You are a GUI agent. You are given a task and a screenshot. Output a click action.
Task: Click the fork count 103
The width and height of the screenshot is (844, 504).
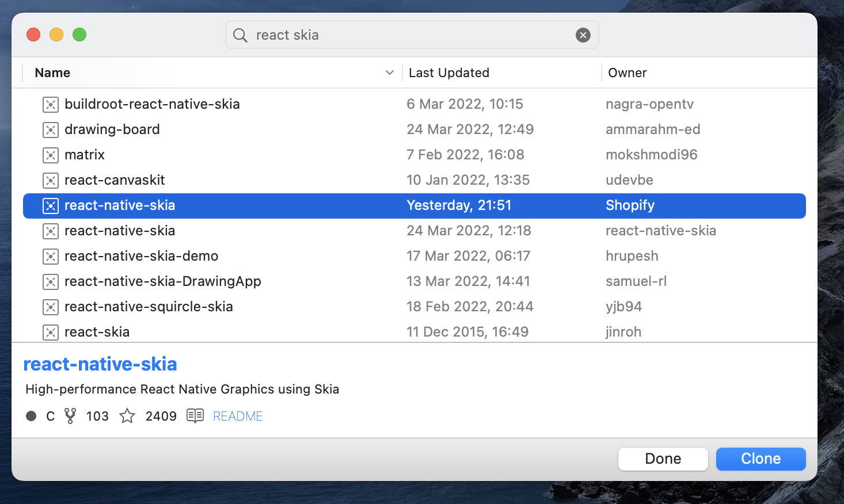click(x=97, y=416)
